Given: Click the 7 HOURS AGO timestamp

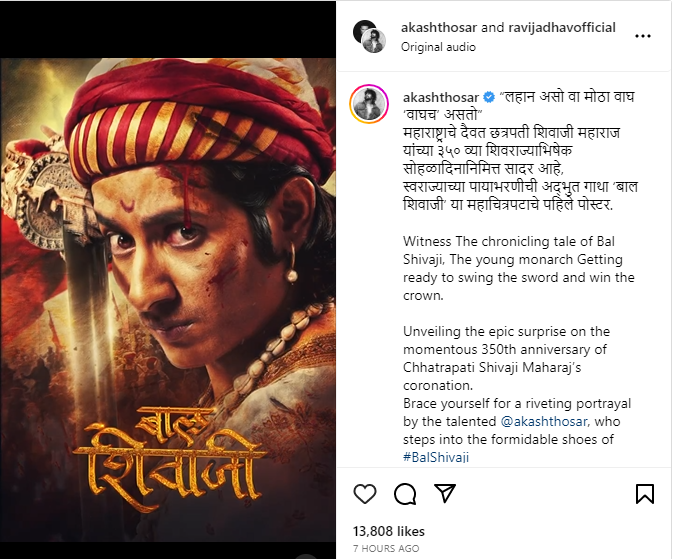Looking at the screenshot, I should (386, 549).
